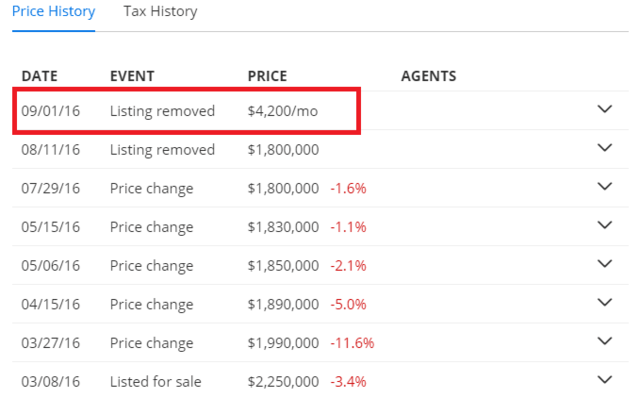Click the AGENTS column header
The image size is (640, 398).
click(429, 76)
